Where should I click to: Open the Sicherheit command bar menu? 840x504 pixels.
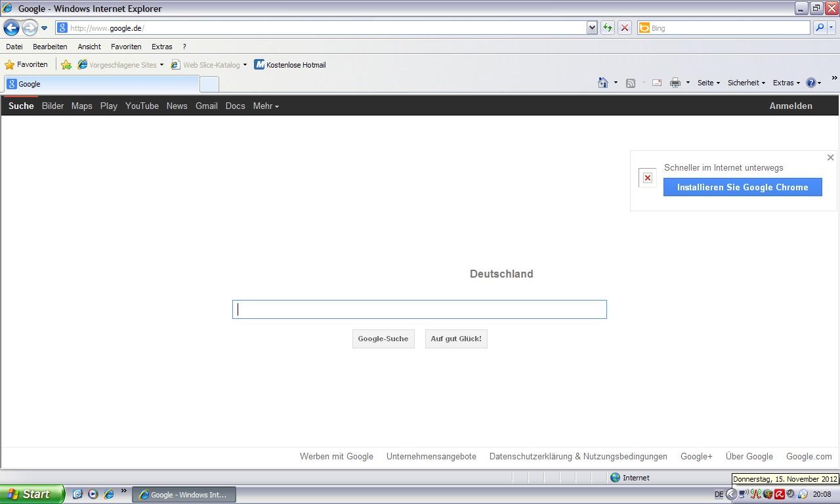tap(746, 83)
